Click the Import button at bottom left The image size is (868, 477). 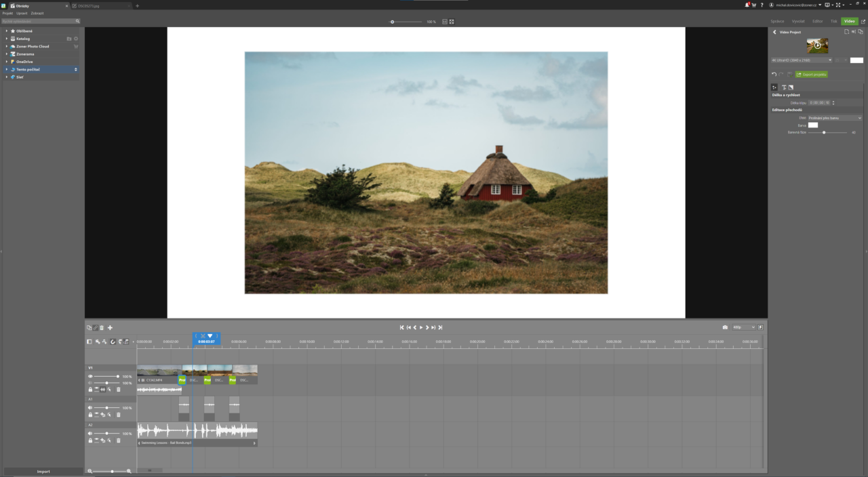(43, 471)
